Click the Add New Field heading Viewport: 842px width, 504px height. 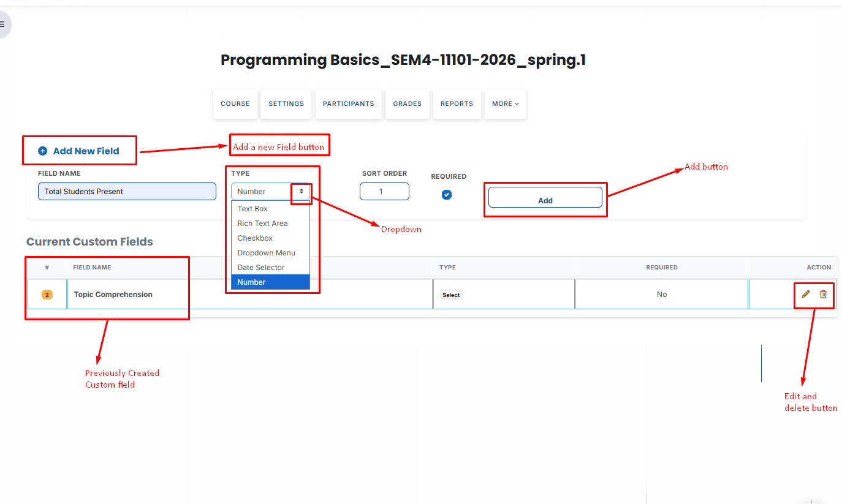(x=86, y=151)
